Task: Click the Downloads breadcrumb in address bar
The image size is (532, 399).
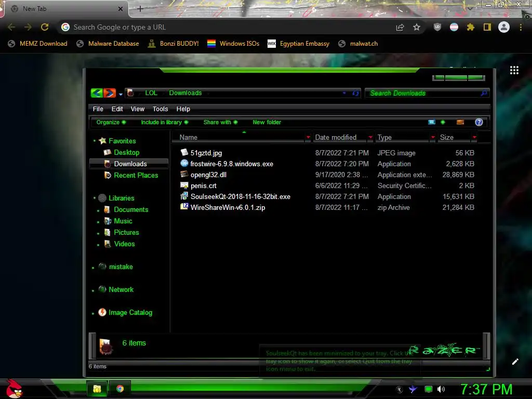Action: coord(185,93)
